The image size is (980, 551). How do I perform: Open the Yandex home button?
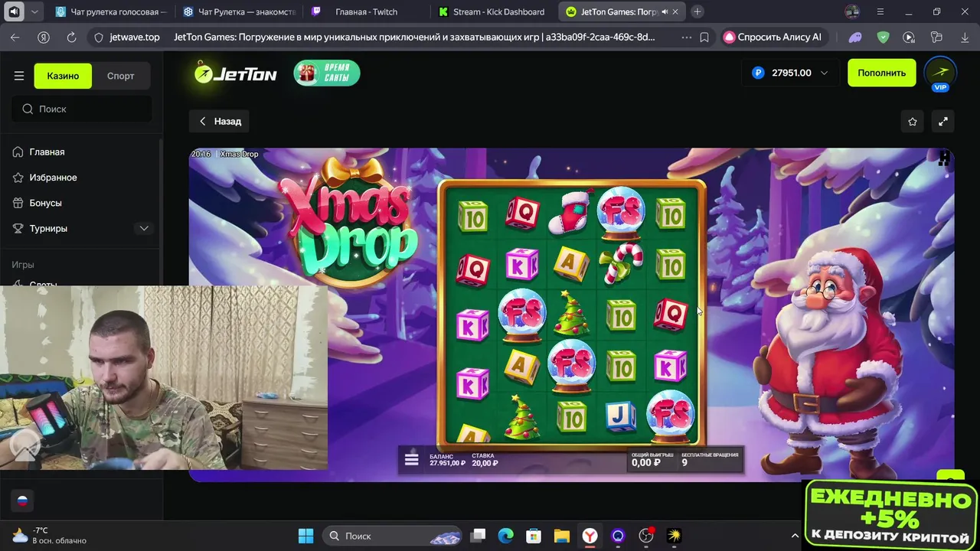tap(44, 37)
